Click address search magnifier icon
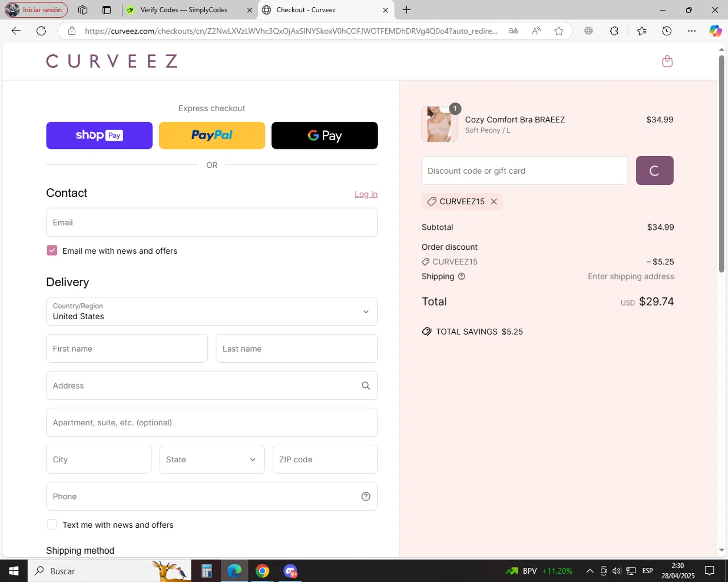This screenshot has width=728, height=582. (x=366, y=386)
